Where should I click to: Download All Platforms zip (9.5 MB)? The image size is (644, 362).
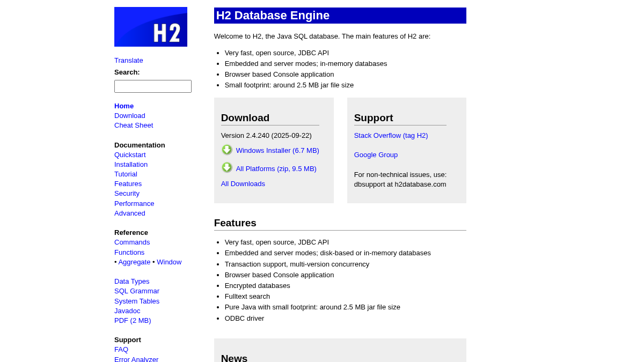(x=276, y=169)
